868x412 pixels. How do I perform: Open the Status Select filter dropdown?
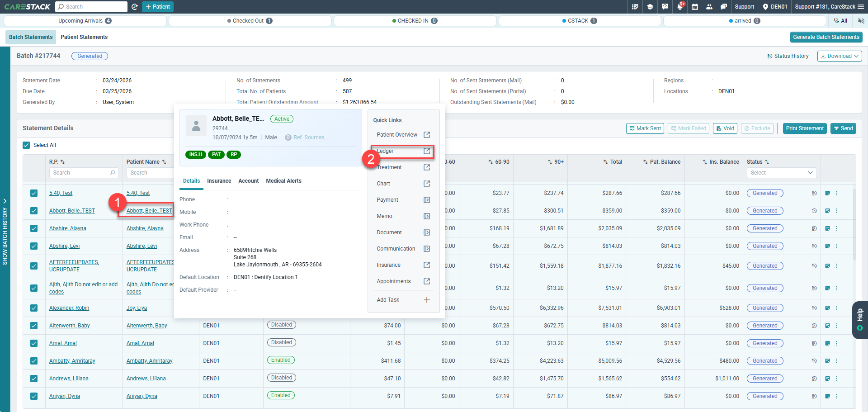pyautogui.click(x=781, y=173)
